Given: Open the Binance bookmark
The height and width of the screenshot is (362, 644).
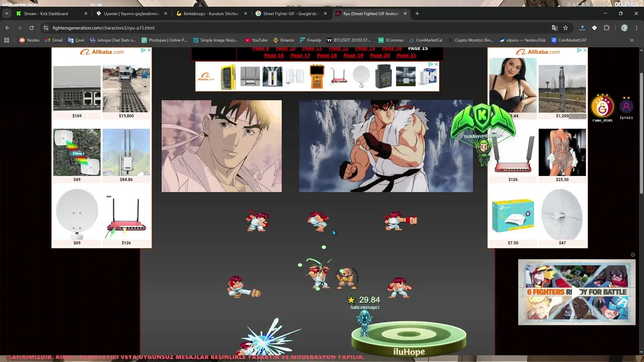Looking at the screenshot, I should 283,40.
